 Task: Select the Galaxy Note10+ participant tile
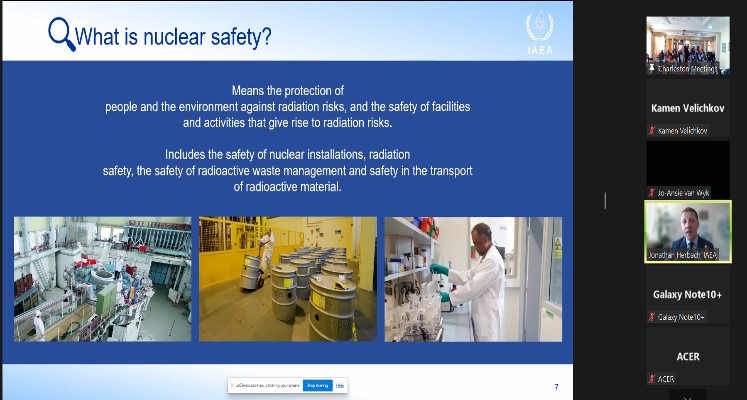click(687, 294)
